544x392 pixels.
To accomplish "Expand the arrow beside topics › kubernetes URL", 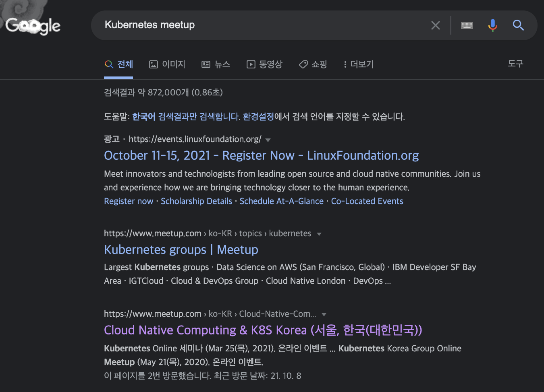I will [x=319, y=234].
